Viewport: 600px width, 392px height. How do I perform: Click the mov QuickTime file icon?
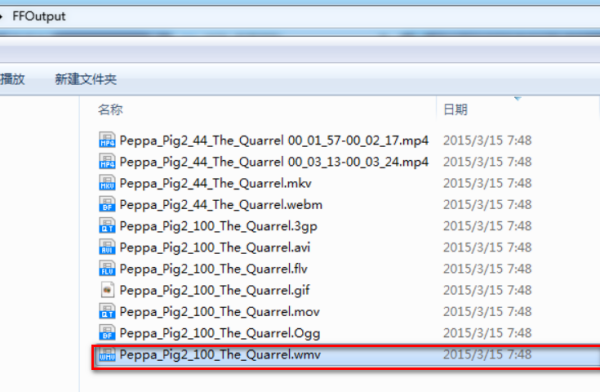click(x=107, y=312)
